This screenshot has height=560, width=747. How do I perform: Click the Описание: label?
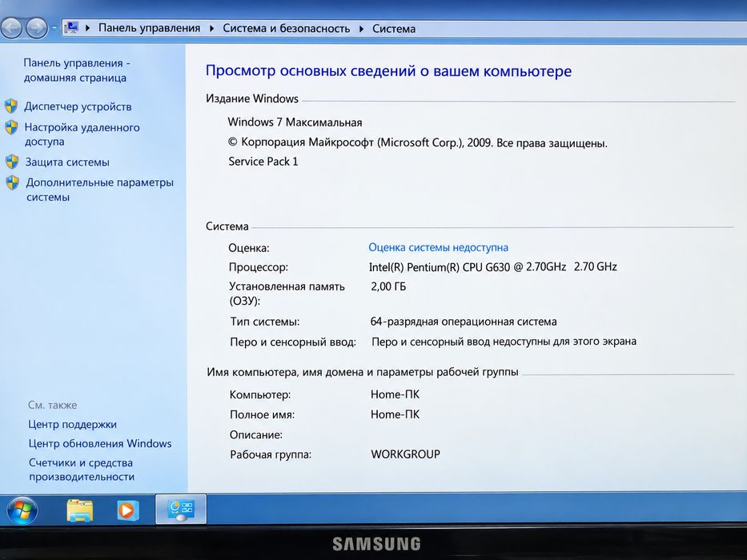coord(256,434)
